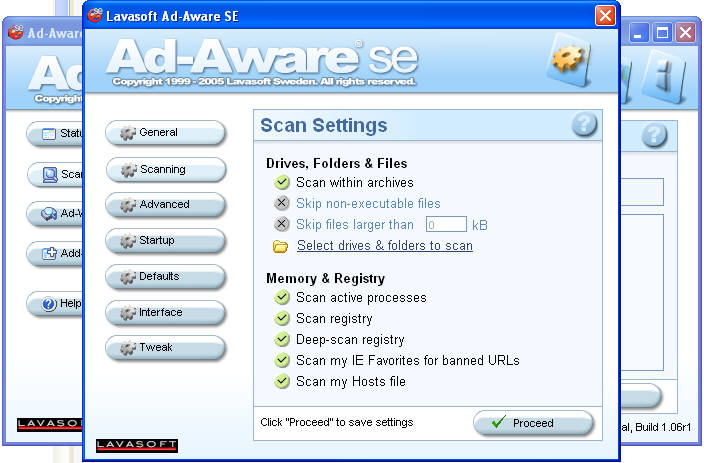Open help via Scan Settings question mark icon
Viewport: 704px width, 463px height.
point(584,124)
